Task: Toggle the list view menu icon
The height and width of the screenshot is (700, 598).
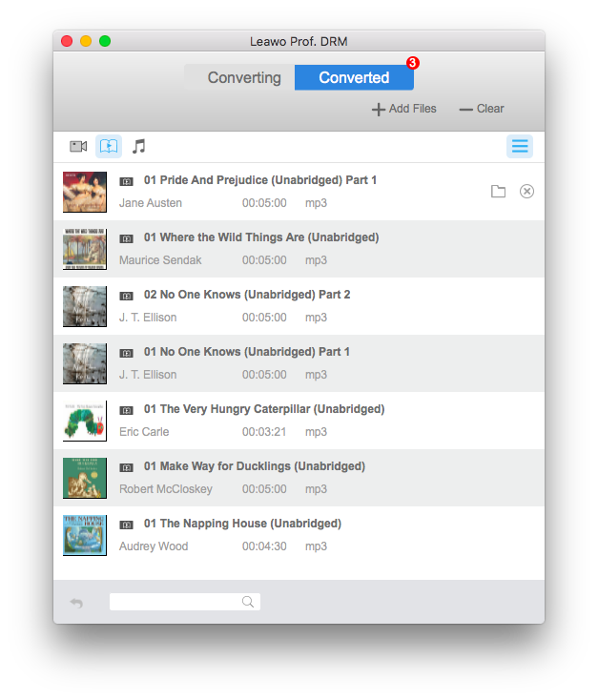Action: point(520,146)
